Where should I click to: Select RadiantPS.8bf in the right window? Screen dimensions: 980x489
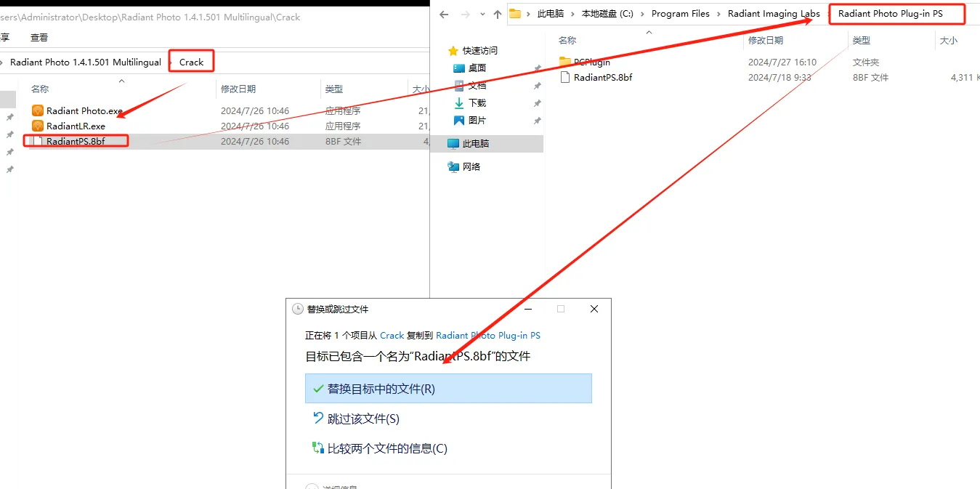pos(602,78)
